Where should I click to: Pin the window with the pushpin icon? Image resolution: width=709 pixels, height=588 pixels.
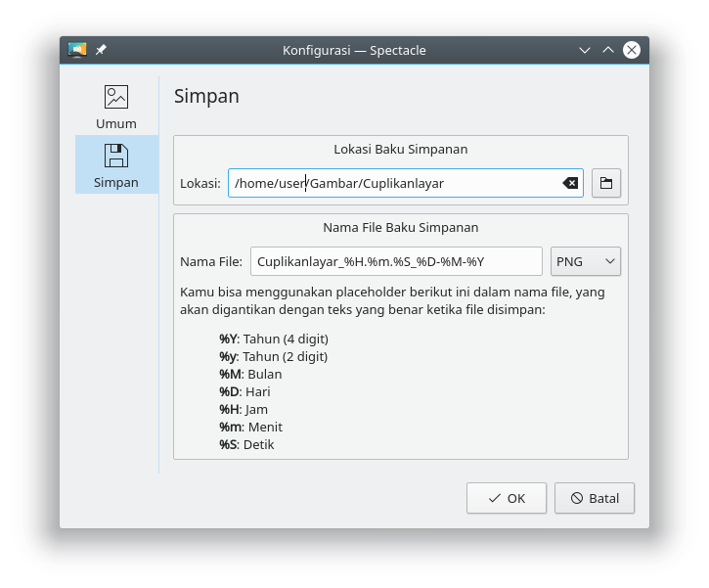click(x=101, y=50)
